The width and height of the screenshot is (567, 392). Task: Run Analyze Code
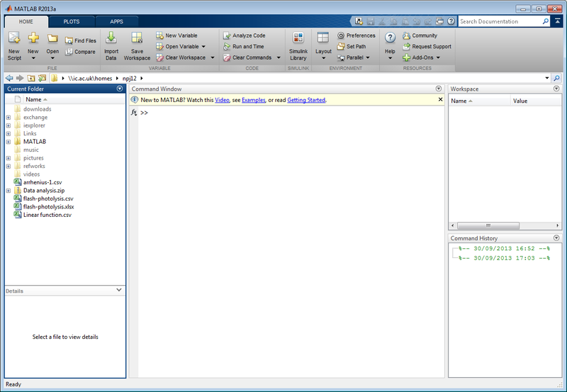coord(245,35)
